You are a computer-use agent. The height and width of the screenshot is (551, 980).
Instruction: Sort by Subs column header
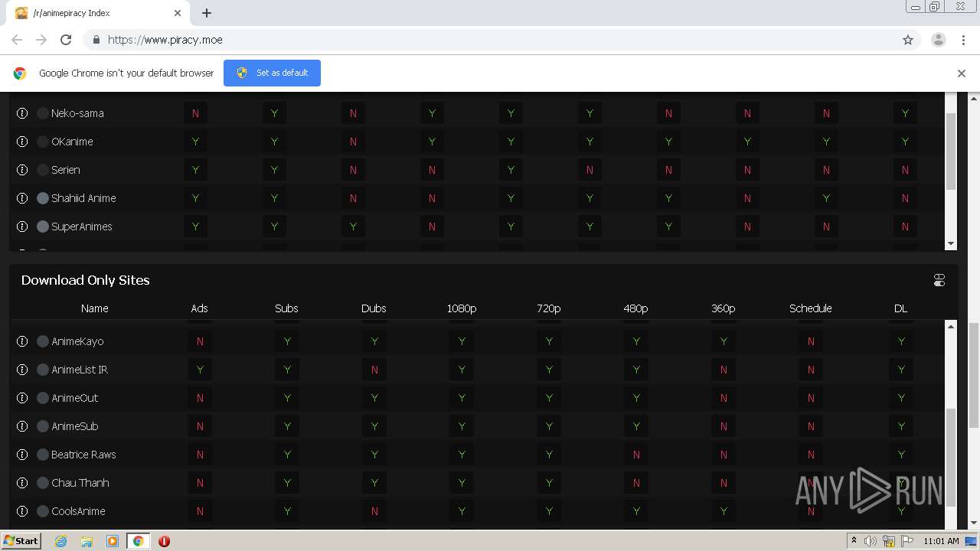pyautogui.click(x=286, y=308)
